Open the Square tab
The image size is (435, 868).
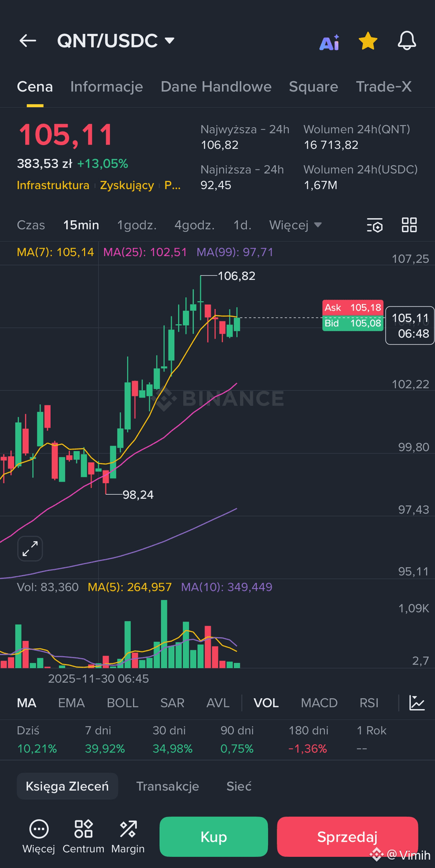point(314,87)
